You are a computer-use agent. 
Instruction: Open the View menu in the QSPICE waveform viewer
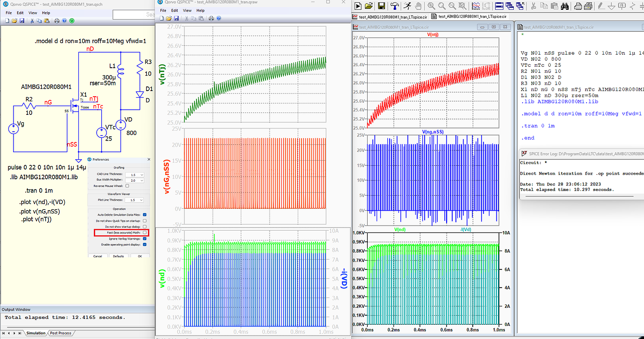coord(188,10)
